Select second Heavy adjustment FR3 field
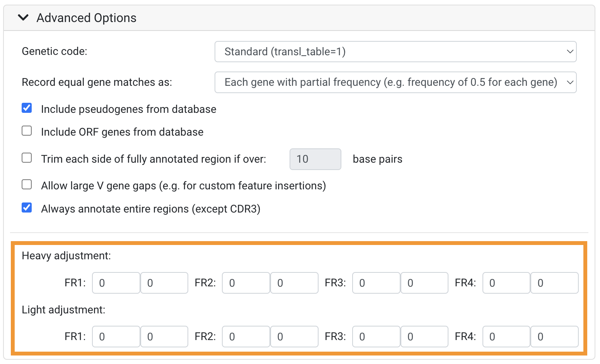The height and width of the screenshot is (364, 600). pyautogui.click(x=424, y=283)
